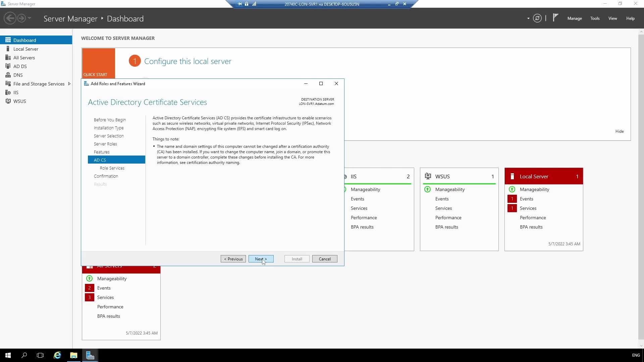Click the AD DS sidebar icon
The width and height of the screenshot is (644, 362).
pos(8,66)
